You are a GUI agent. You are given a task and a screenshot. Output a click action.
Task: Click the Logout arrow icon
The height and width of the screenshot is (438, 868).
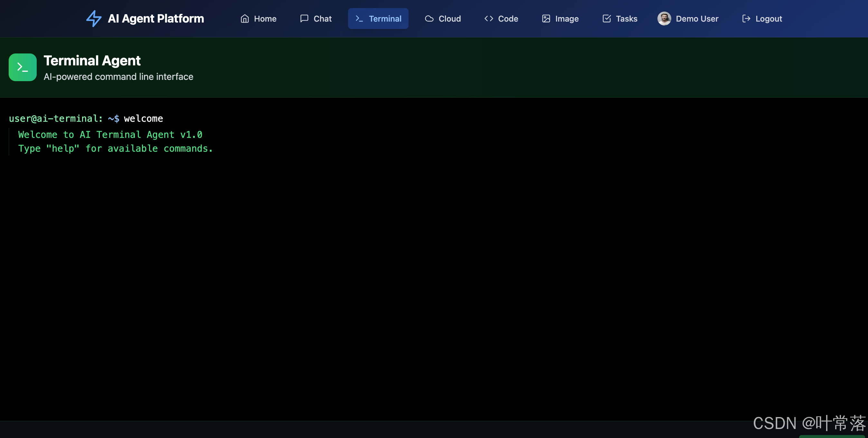[746, 19]
